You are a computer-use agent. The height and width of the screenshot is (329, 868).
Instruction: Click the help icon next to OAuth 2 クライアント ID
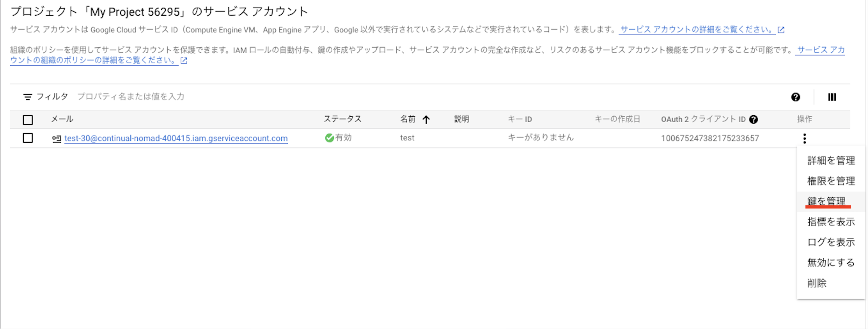click(754, 119)
